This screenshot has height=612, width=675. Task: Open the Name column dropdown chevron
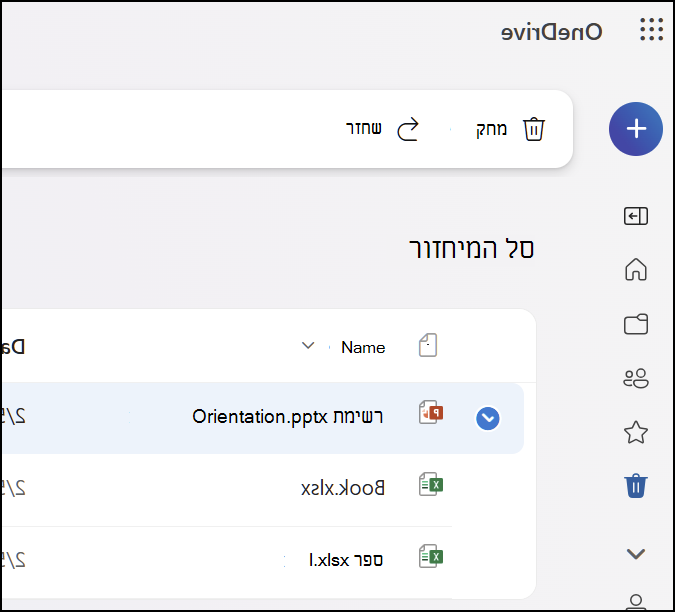click(x=308, y=346)
